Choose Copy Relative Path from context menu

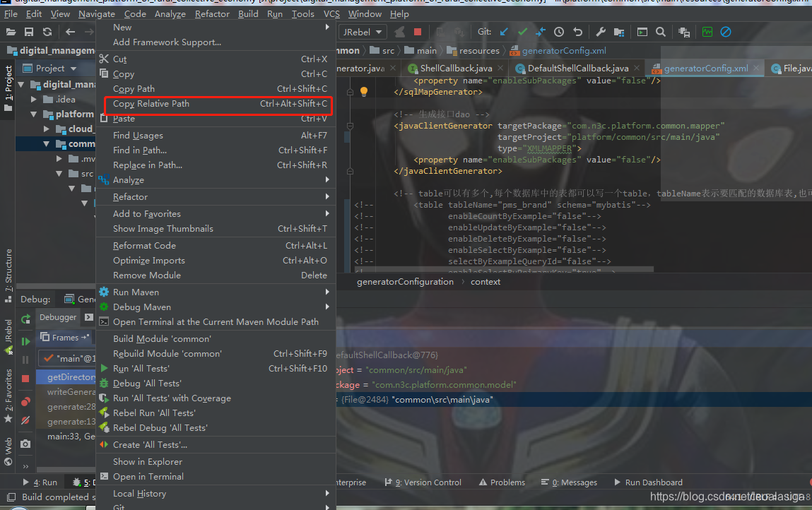(216, 104)
